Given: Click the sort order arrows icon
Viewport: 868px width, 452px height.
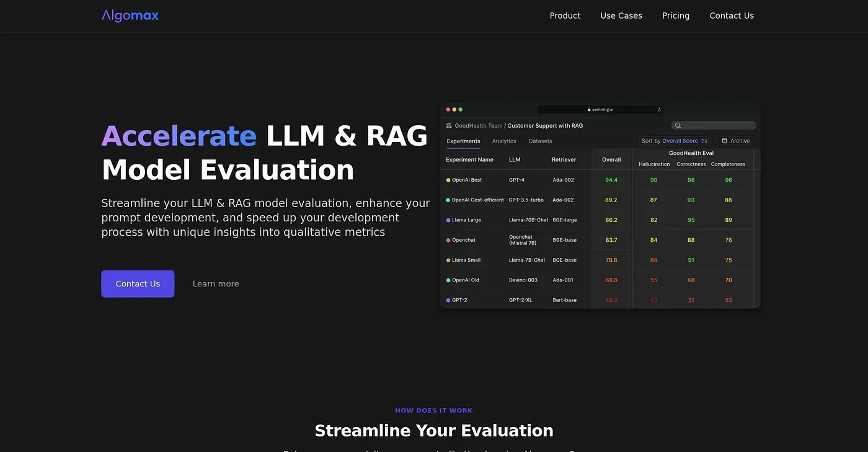Looking at the screenshot, I should (x=704, y=141).
